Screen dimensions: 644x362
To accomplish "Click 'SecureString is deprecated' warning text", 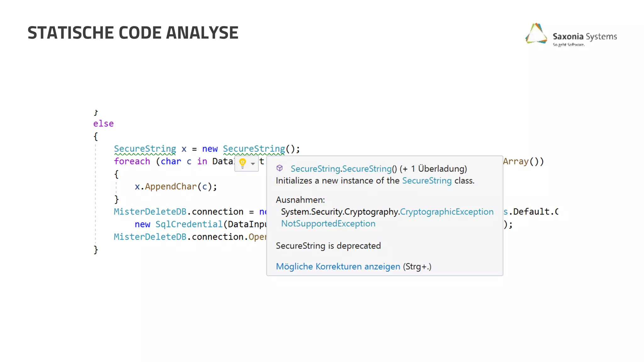I will point(328,246).
